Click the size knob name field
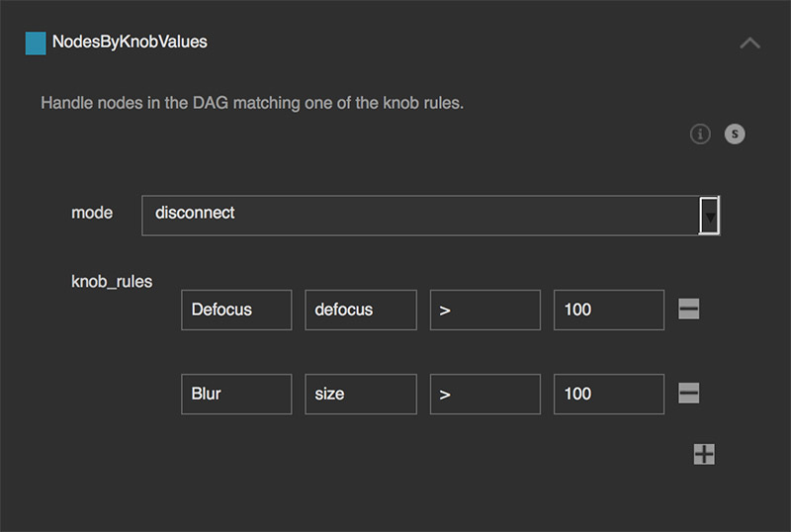 click(360, 394)
